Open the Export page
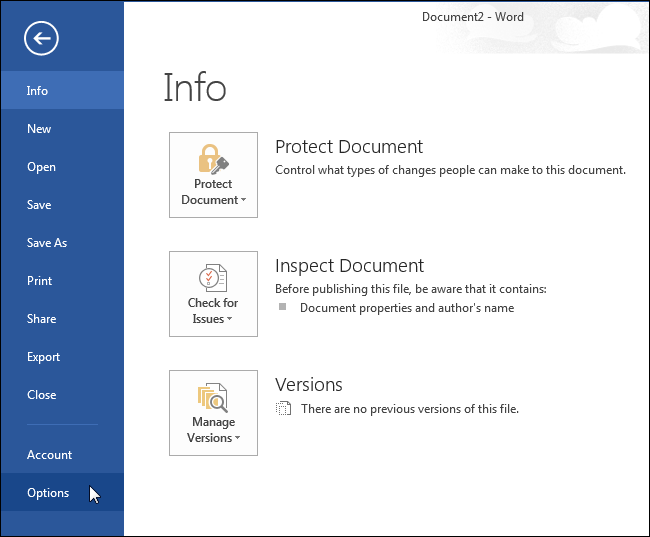The height and width of the screenshot is (537, 650). pyautogui.click(x=44, y=357)
